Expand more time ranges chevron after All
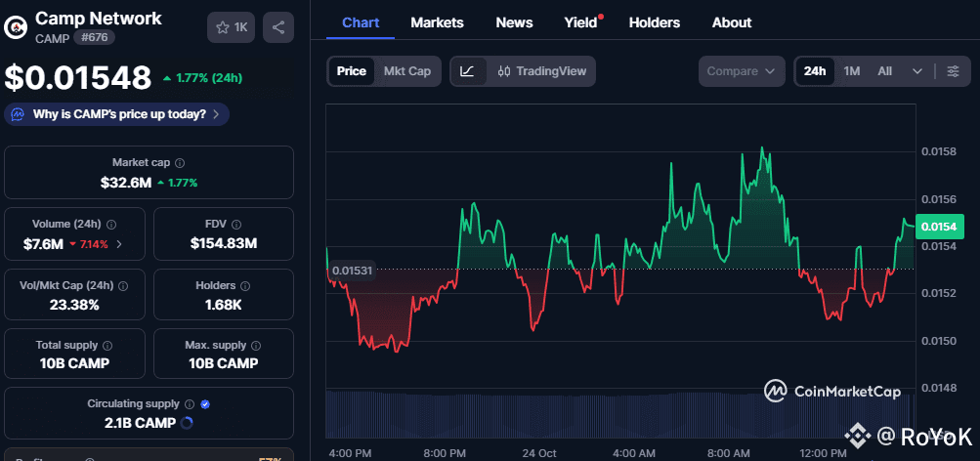 point(917,71)
